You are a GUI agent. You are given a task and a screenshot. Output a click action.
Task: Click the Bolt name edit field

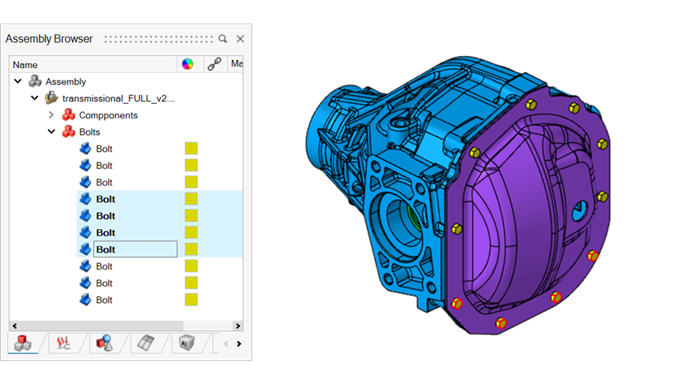coord(136,249)
